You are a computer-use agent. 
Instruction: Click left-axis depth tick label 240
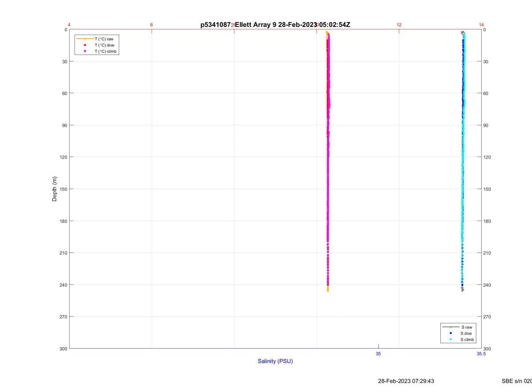tap(63, 285)
